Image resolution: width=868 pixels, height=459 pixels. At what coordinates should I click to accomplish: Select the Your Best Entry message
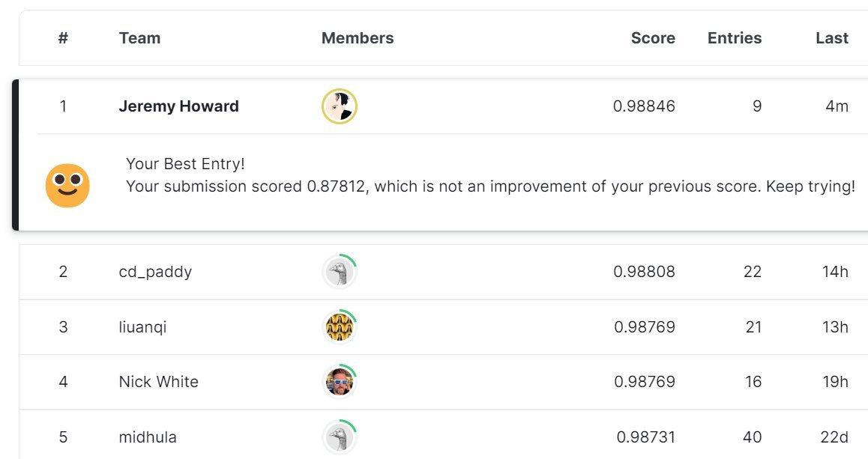(x=185, y=164)
